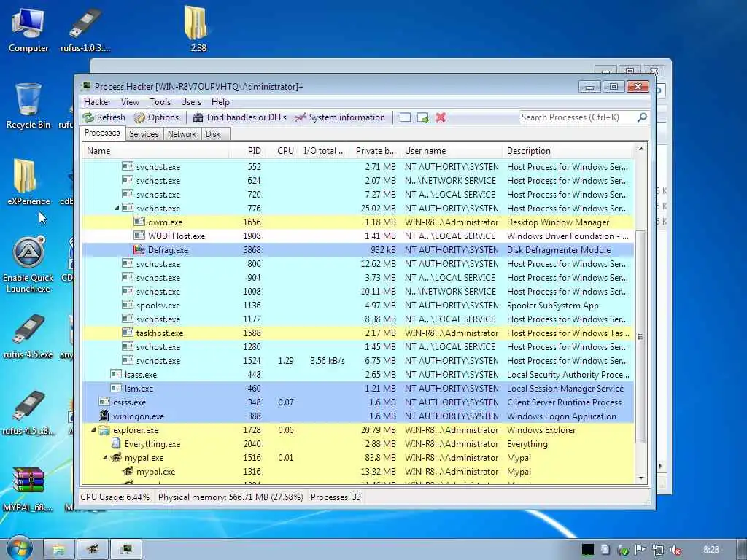This screenshot has width=747, height=560.
Task: Click the mypal.exe PID 1316 icon
Action: pyautogui.click(x=128, y=472)
